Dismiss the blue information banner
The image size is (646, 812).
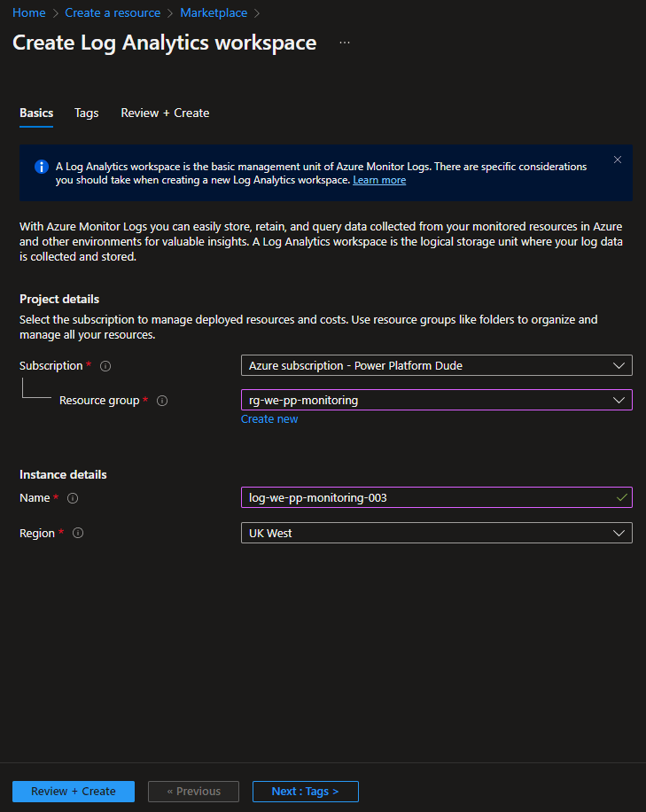[618, 160]
